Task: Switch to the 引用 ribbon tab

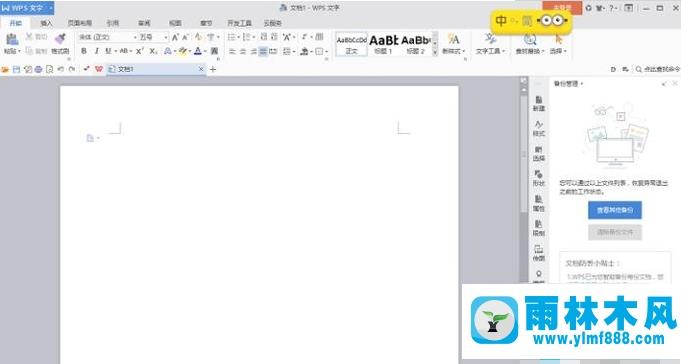Action: click(113, 23)
